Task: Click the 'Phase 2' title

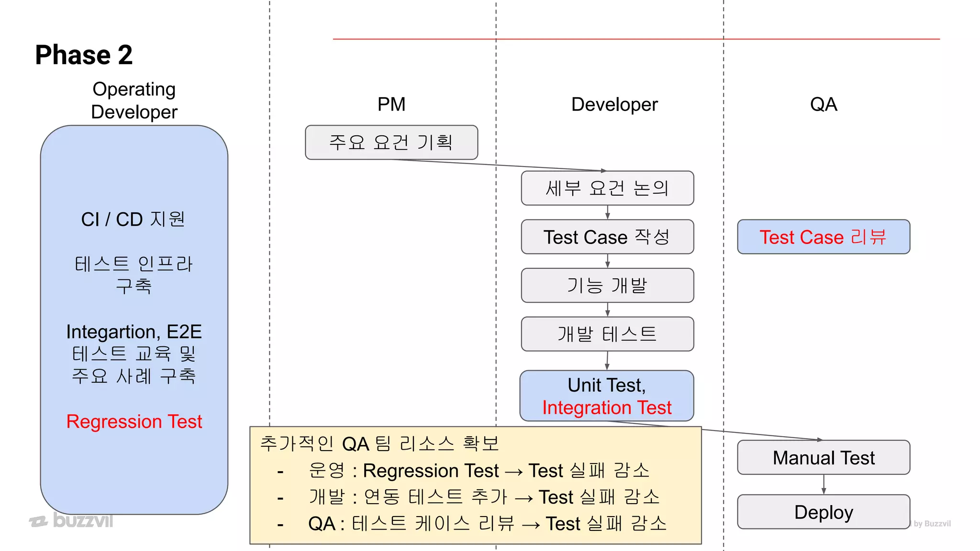Action: (84, 55)
